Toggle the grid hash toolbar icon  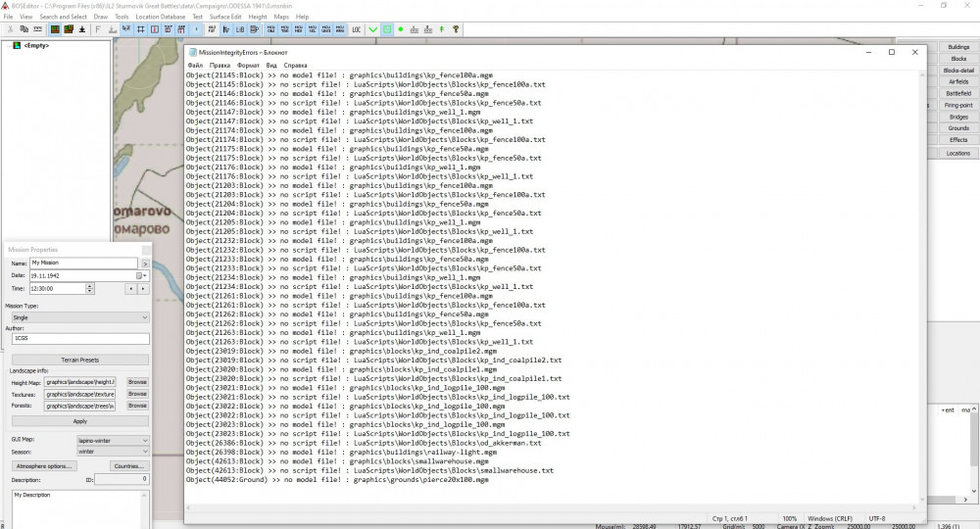140,29
